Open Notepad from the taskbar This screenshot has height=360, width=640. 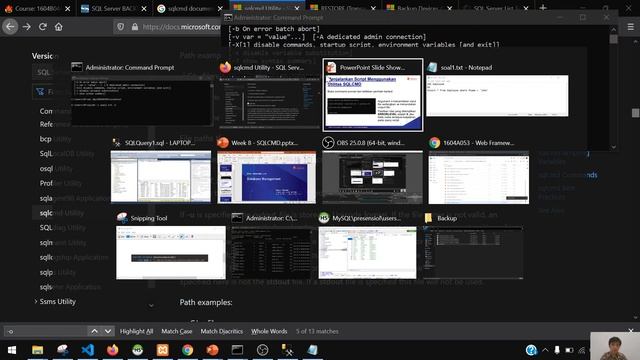click(x=312, y=350)
